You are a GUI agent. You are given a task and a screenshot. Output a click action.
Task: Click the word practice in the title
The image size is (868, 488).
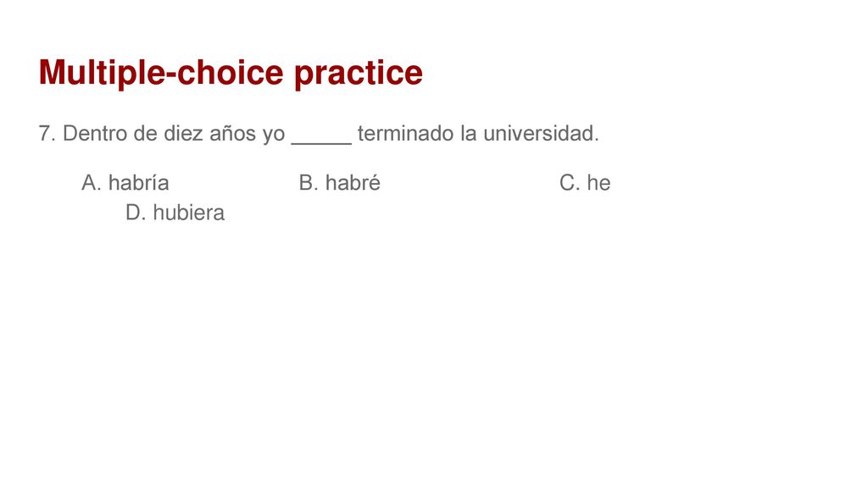point(359,73)
